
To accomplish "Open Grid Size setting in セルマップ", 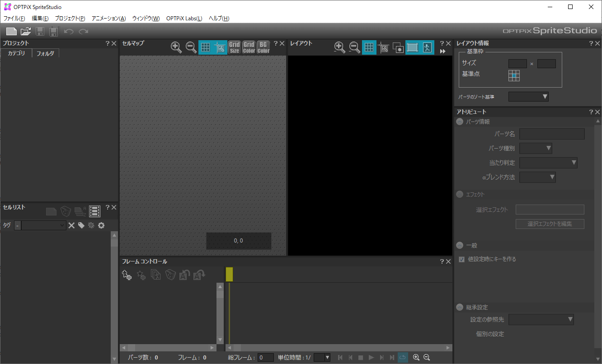I will (x=235, y=47).
